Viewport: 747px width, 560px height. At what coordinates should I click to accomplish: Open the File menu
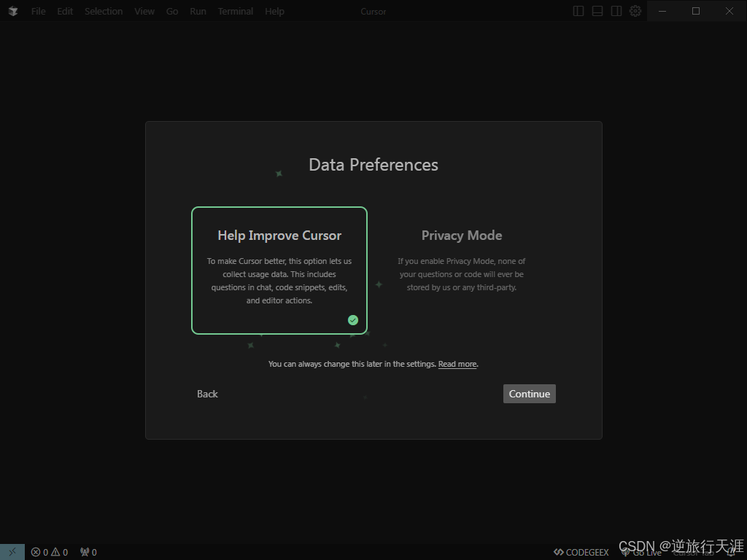tap(39, 11)
